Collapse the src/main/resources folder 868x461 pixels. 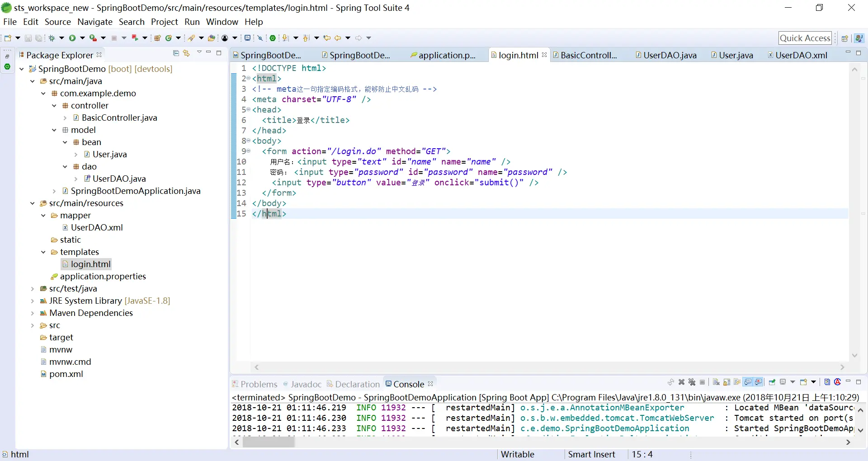[x=33, y=203]
